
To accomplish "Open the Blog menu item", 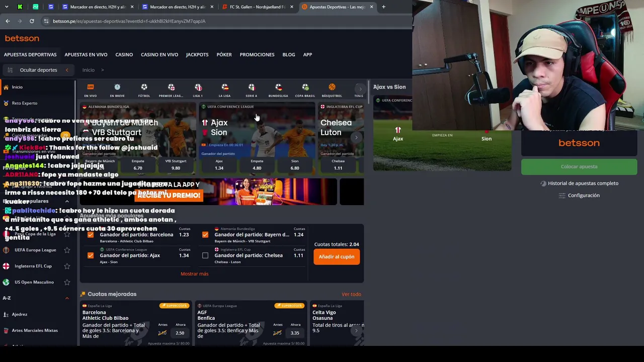I will (289, 54).
